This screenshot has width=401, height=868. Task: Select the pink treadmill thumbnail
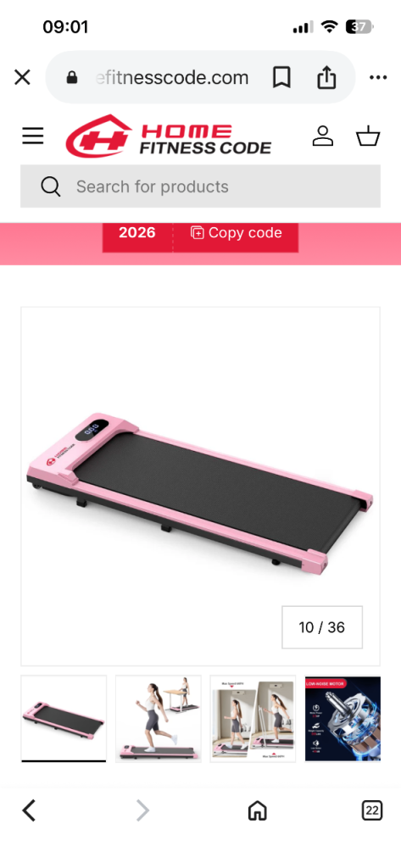click(x=64, y=719)
